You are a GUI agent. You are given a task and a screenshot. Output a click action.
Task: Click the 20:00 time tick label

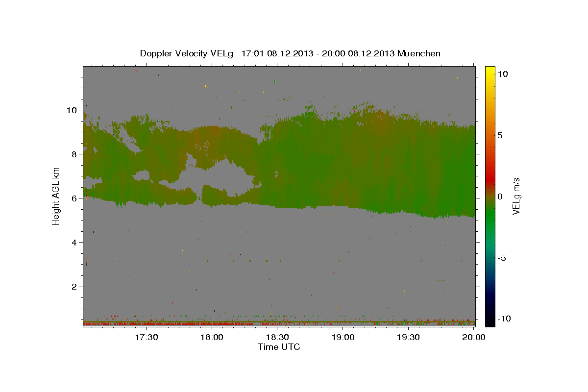point(474,337)
